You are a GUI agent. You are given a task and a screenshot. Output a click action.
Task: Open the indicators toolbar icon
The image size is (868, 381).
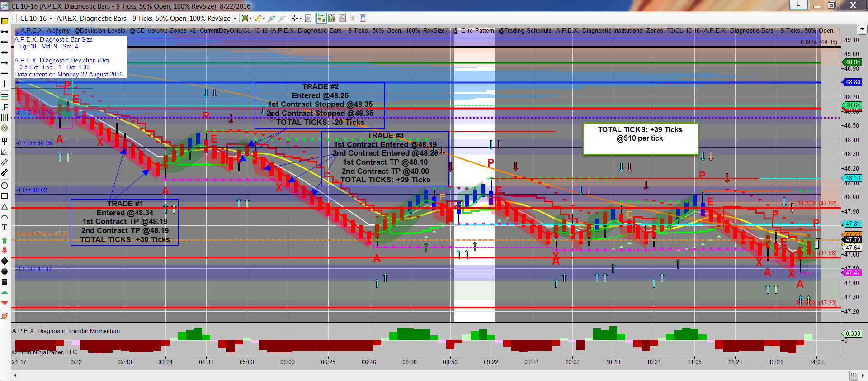click(x=332, y=18)
